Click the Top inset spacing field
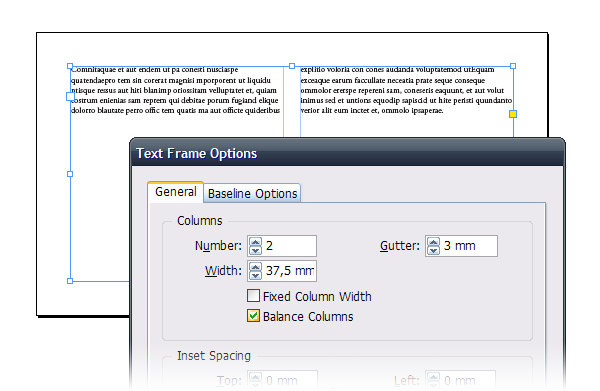600x391 pixels. pyautogui.click(x=282, y=380)
